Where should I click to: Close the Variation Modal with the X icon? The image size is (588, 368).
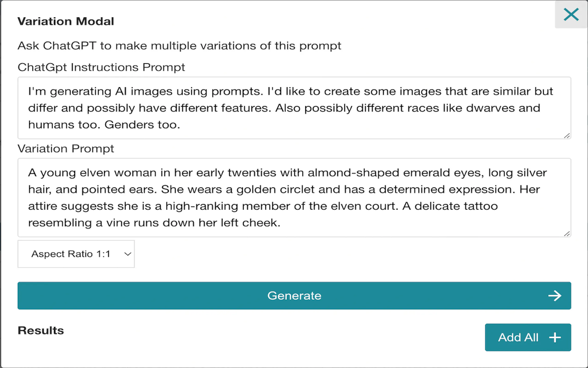click(571, 15)
